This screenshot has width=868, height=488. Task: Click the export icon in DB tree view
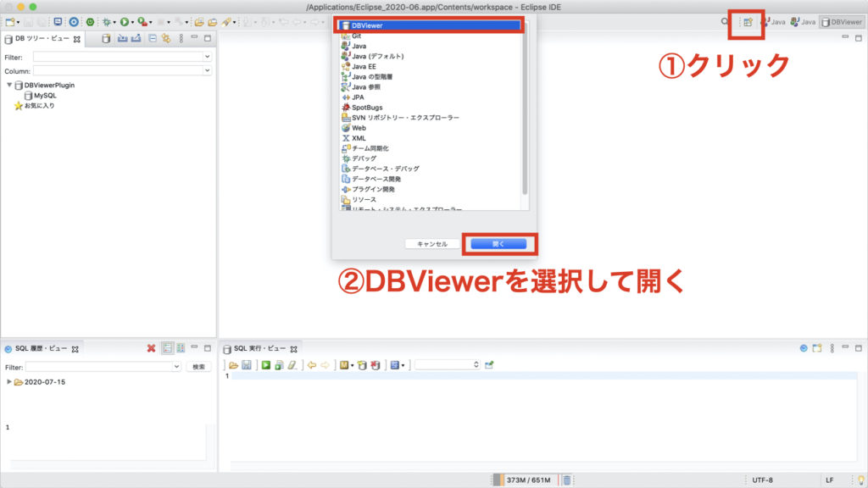[x=136, y=39]
